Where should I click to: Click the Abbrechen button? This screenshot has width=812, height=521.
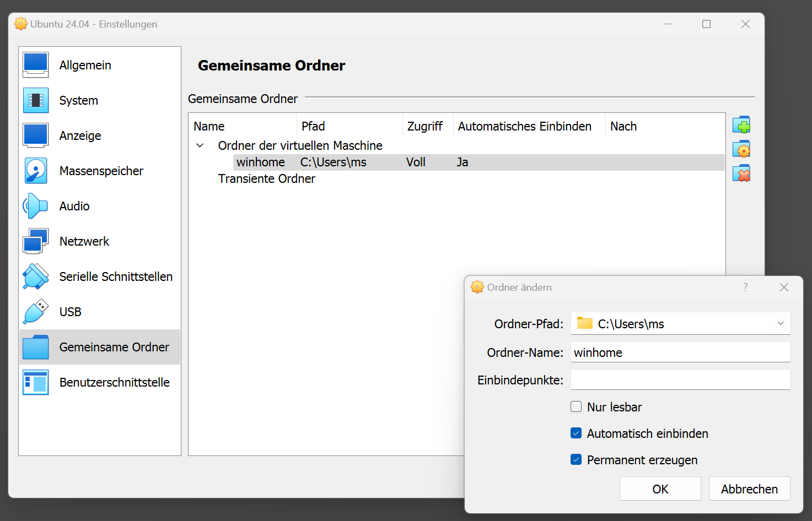[750, 489]
